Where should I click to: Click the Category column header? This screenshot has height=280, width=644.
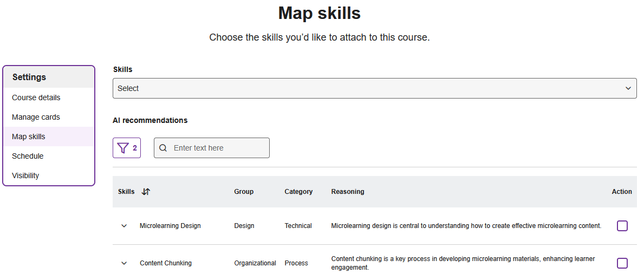tap(298, 192)
